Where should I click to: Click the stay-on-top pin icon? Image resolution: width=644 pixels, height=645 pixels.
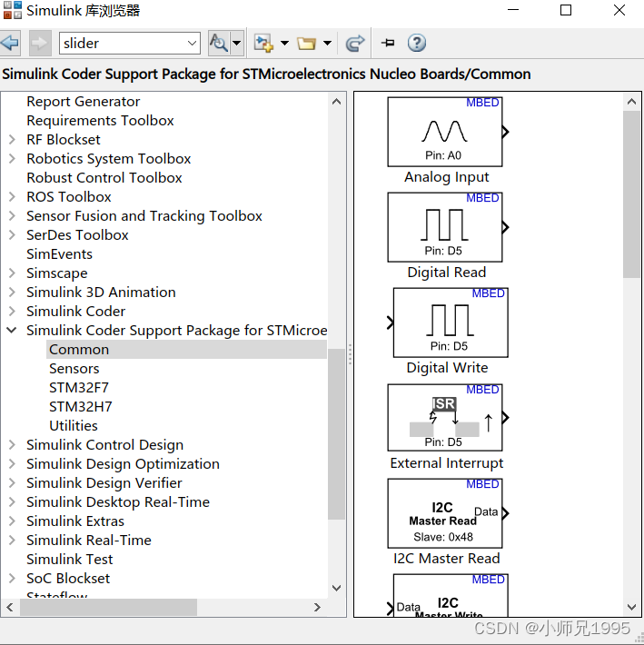[388, 43]
